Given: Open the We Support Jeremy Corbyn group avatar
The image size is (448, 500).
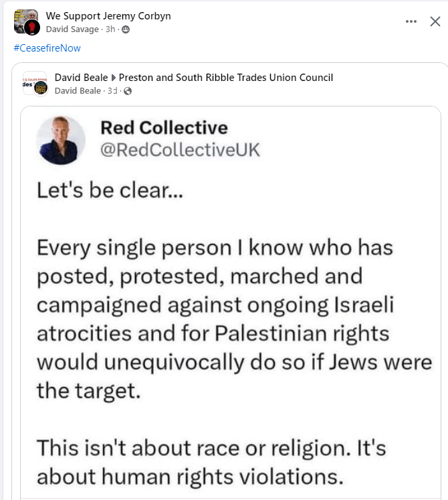Looking at the screenshot, I should click(x=24, y=19).
